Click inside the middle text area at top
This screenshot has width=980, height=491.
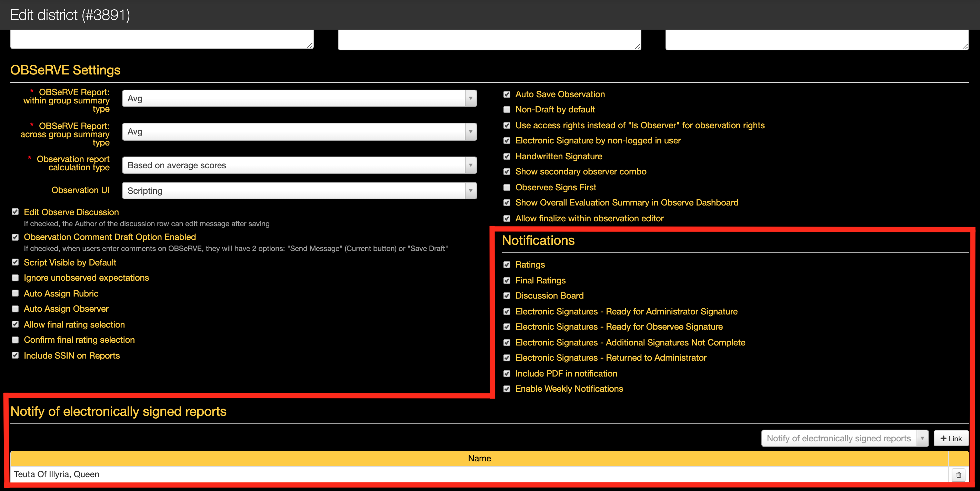coord(489,39)
